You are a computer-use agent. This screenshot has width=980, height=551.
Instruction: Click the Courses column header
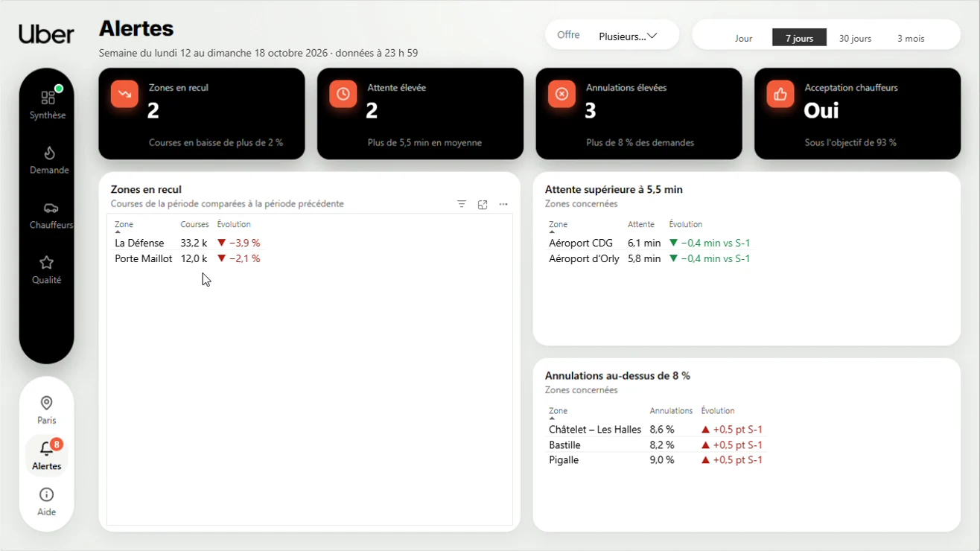194,224
